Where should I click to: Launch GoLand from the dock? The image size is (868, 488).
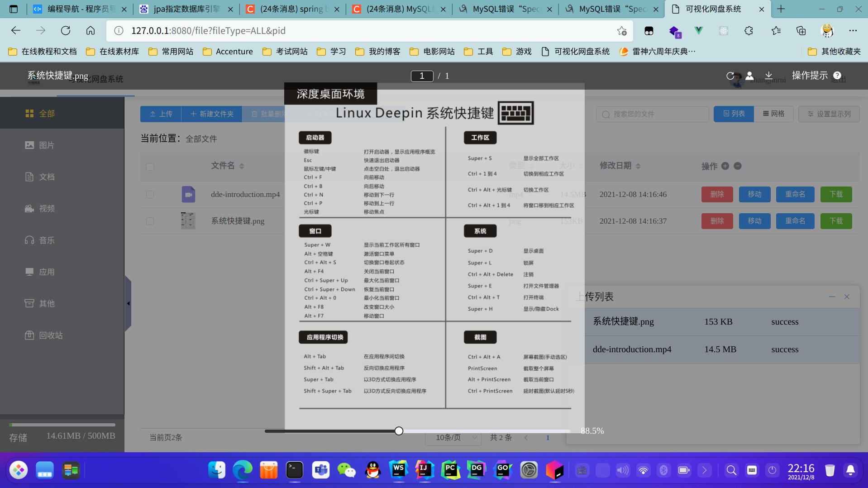[x=503, y=470]
